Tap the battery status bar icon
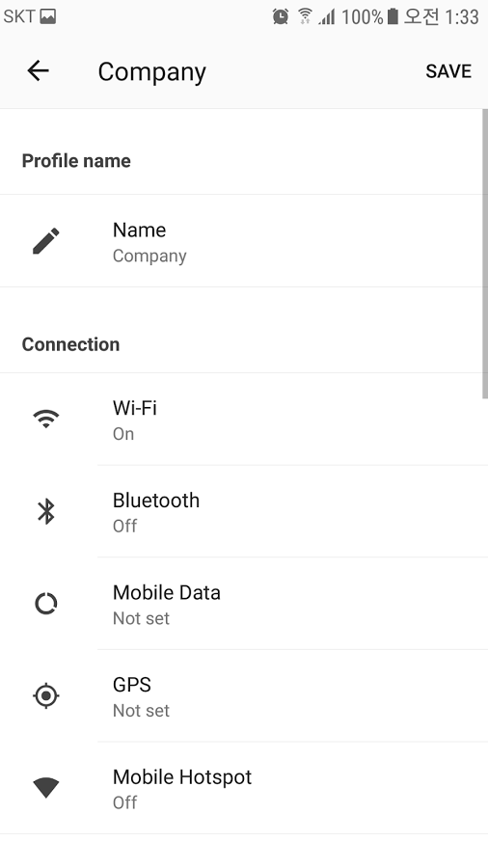Image resolution: width=488 pixels, height=868 pixels. pos(393,16)
